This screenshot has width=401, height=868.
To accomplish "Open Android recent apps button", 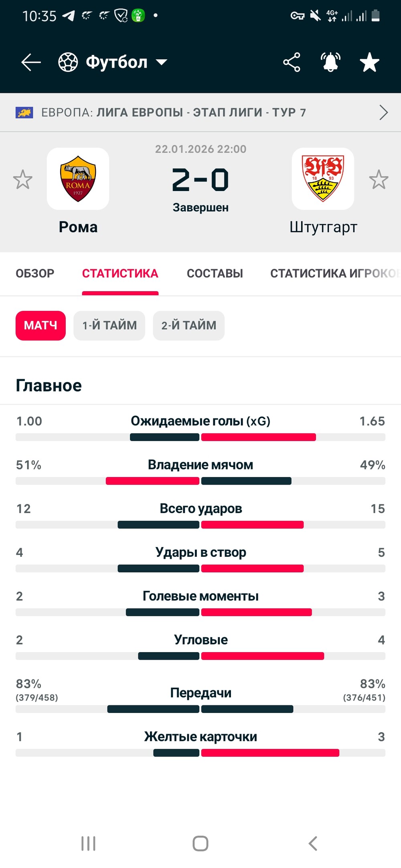I will pyautogui.click(x=88, y=843).
